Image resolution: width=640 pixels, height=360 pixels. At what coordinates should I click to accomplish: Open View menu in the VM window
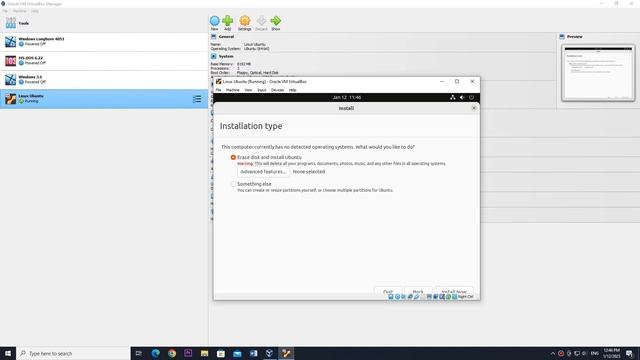click(248, 90)
